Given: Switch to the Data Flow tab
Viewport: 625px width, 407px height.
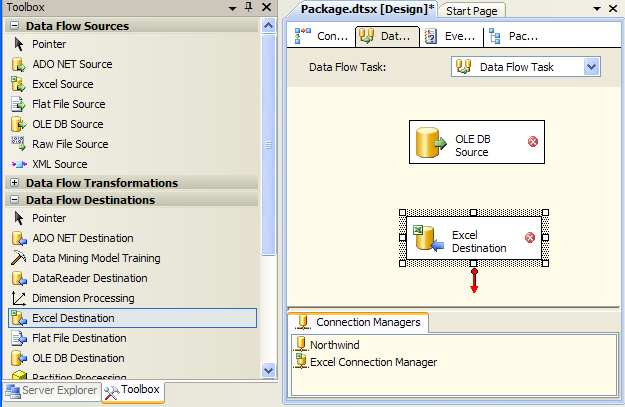Looking at the screenshot, I should tap(387, 36).
